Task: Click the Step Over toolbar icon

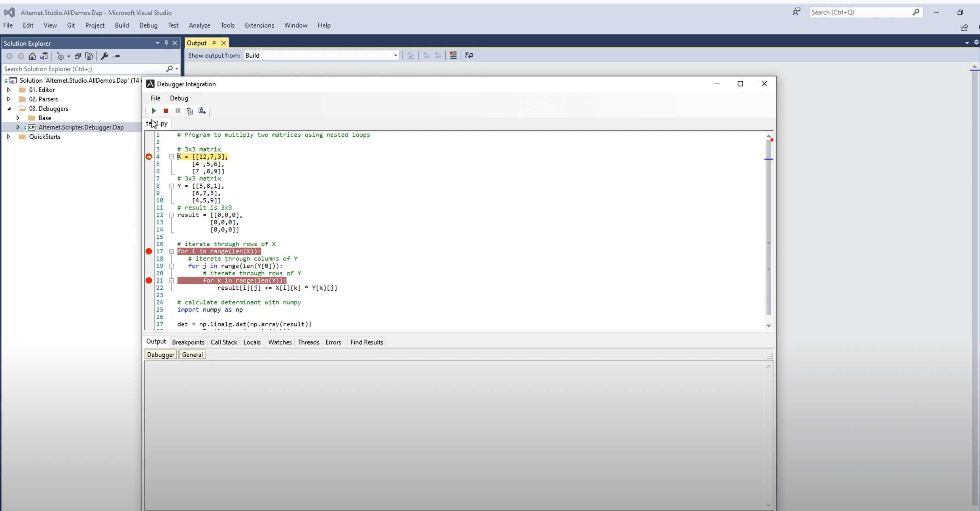Action: [x=202, y=111]
